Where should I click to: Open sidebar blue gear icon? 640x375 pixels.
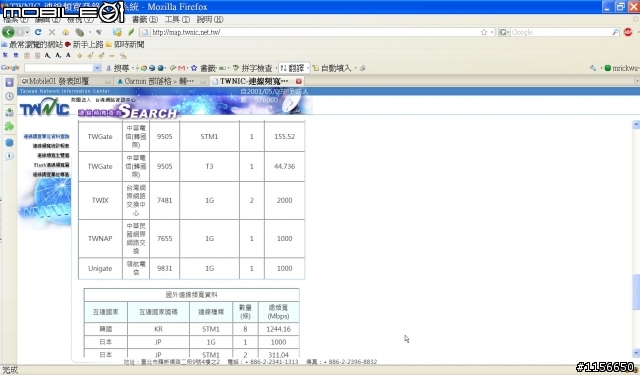pyautogui.click(x=9, y=142)
